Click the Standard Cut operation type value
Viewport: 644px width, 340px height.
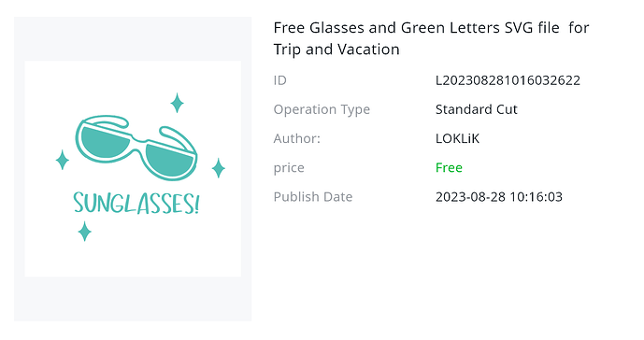(x=477, y=109)
